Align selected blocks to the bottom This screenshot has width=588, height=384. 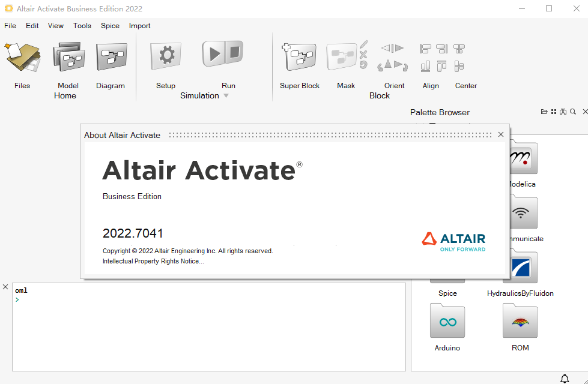[x=425, y=67]
